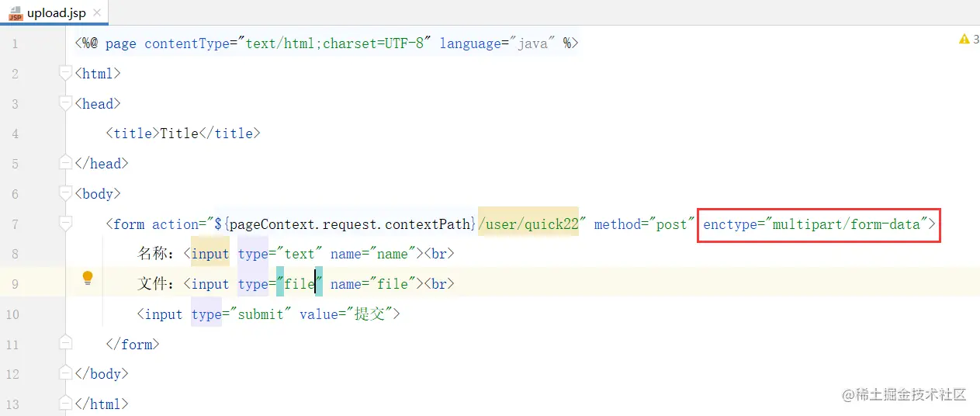This screenshot has width=980, height=416.
Task: Open the yellow light bulb quick-fix icon
Action: pos(88,278)
